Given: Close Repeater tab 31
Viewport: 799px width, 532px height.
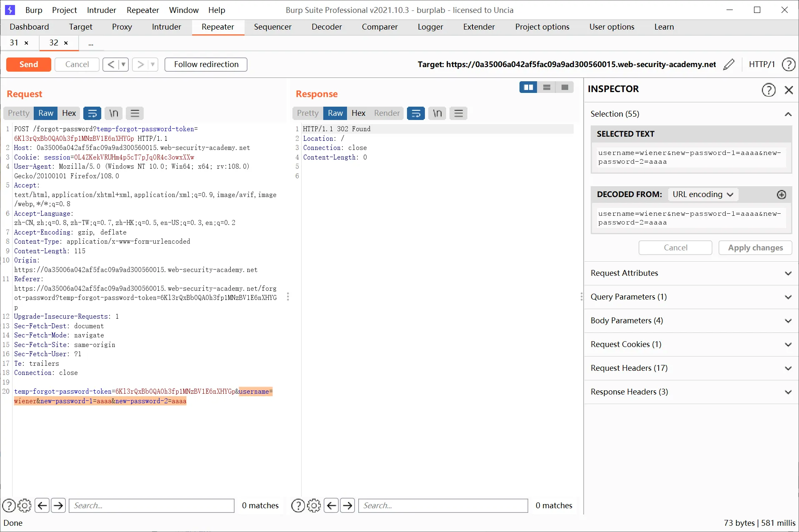Looking at the screenshot, I should 26,43.
